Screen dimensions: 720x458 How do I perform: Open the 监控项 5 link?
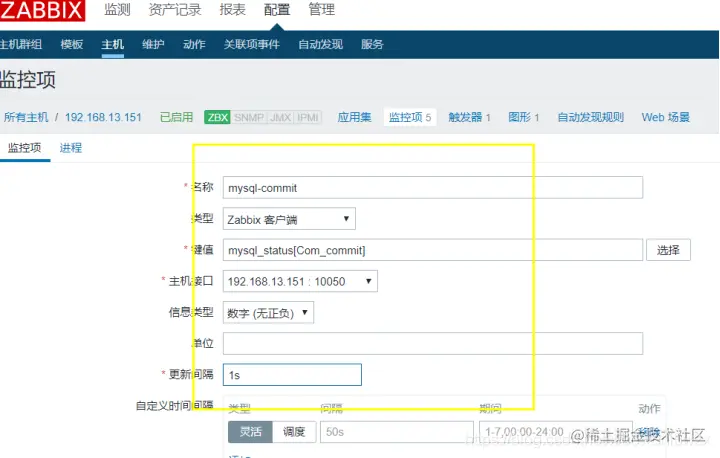click(410, 117)
